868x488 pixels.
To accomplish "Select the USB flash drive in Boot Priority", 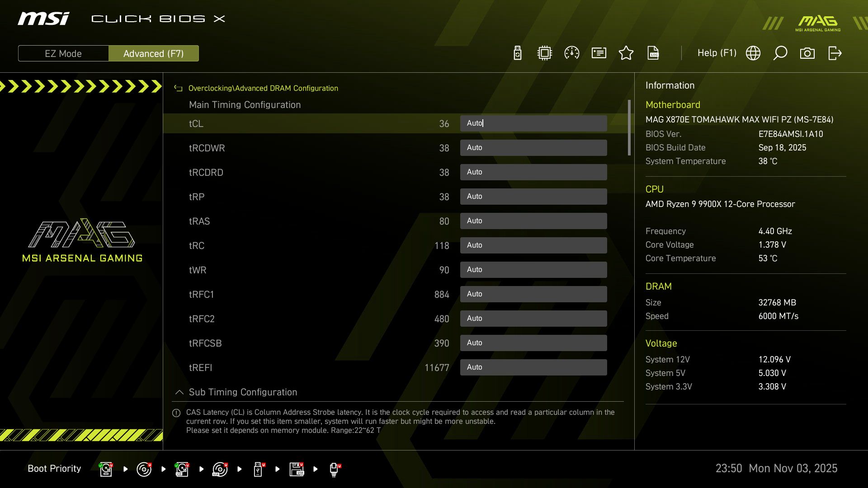I will tap(259, 469).
